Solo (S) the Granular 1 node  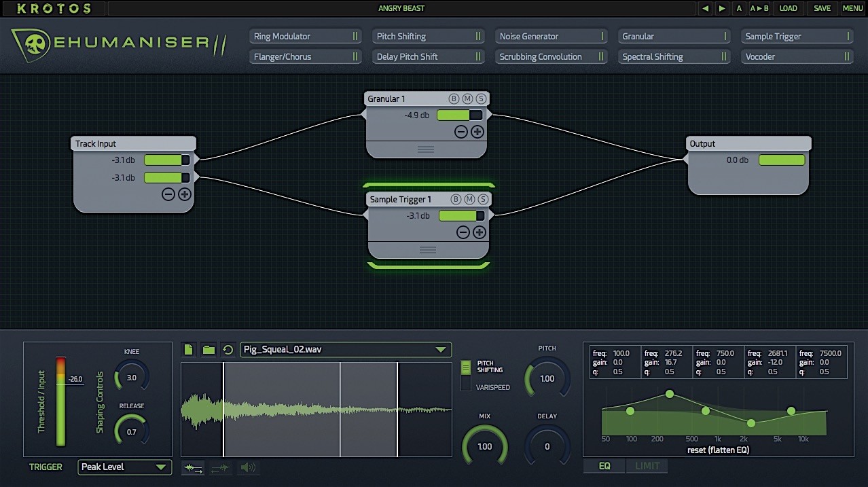click(481, 98)
